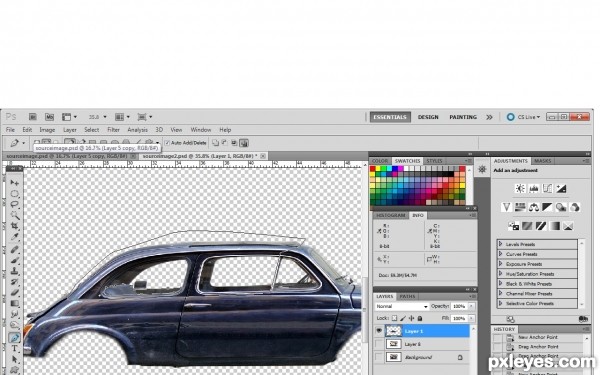
Task: Select the History Brush tool
Action: tap(15, 282)
